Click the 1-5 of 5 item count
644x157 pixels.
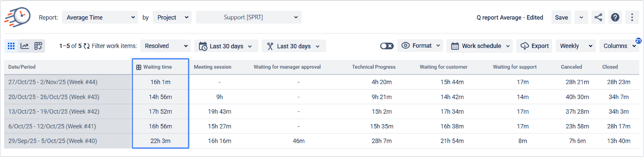click(70, 46)
